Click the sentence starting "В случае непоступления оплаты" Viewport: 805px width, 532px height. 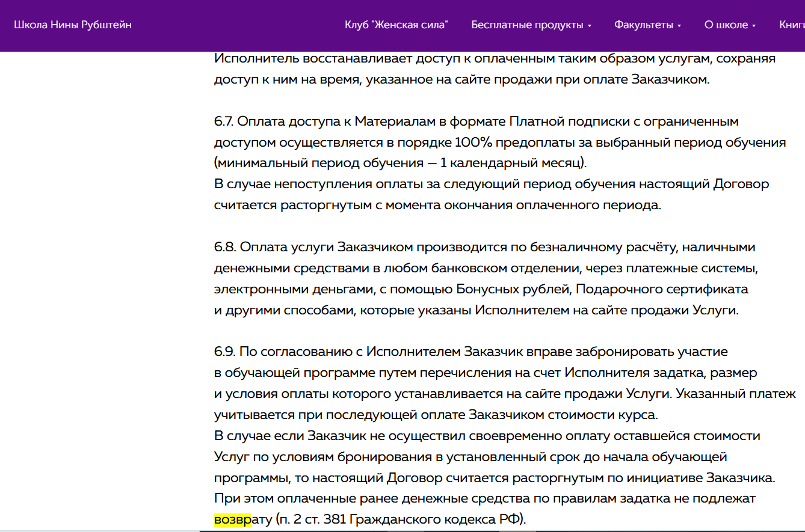pyautogui.click(x=491, y=184)
